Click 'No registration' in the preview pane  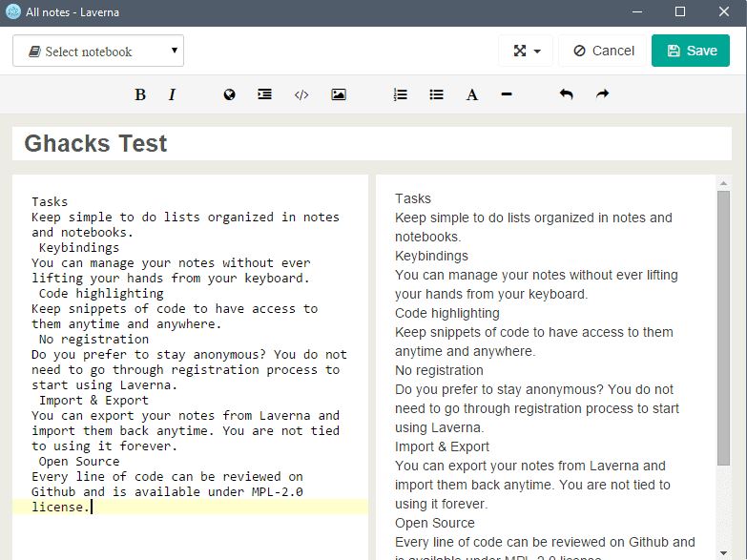pyautogui.click(x=439, y=370)
